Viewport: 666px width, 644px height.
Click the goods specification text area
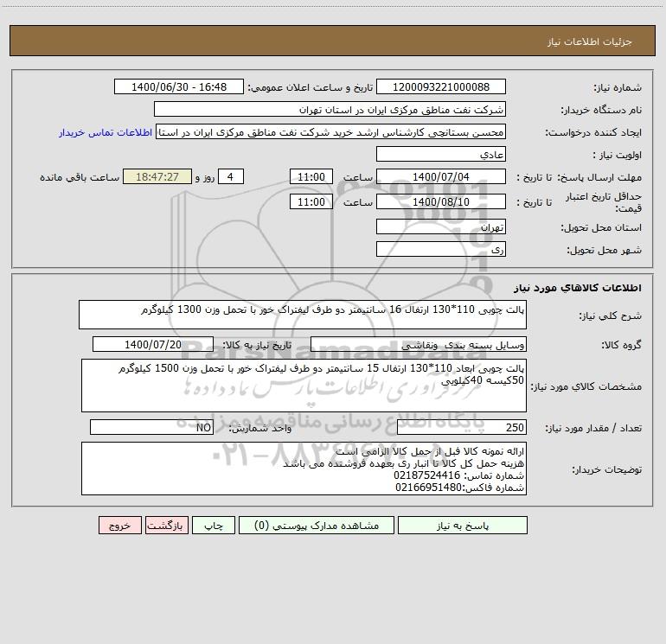tap(304, 386)
